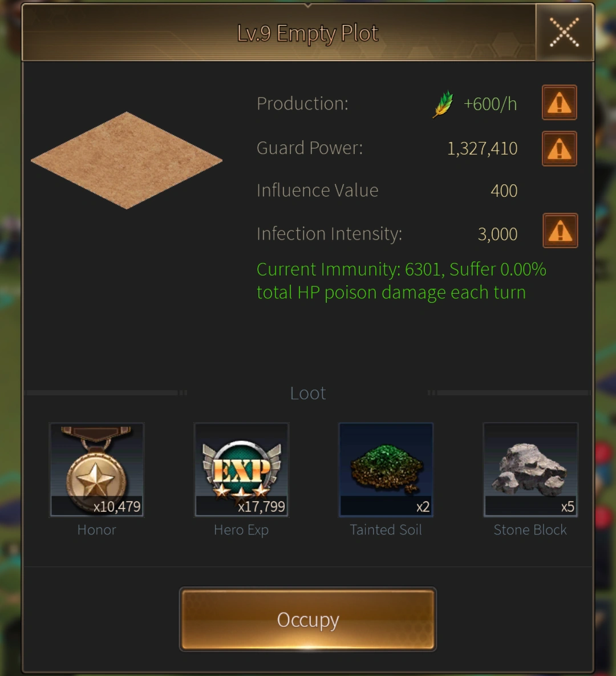Click the empty plot terrain image
Screen dimensions: 616x676
[x=126, y=160]
